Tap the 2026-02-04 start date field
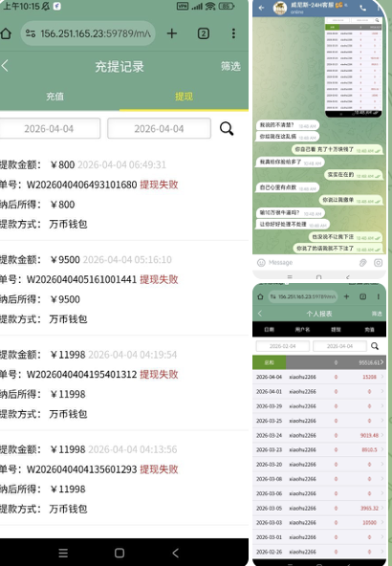Image resolution: width=392 pixels, height=566 pixels. pyautogui.click(x=283, y=346)
